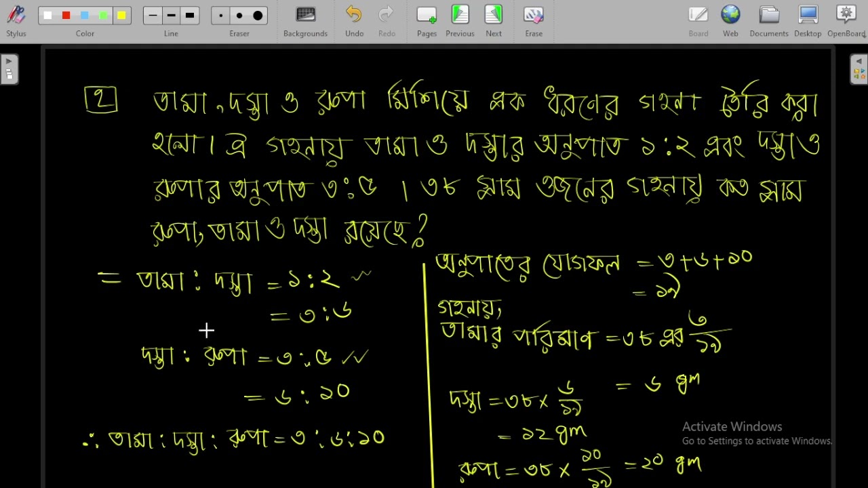Select the red pen color
Viewport: 868px width, 488px height.
coord(66,16)
